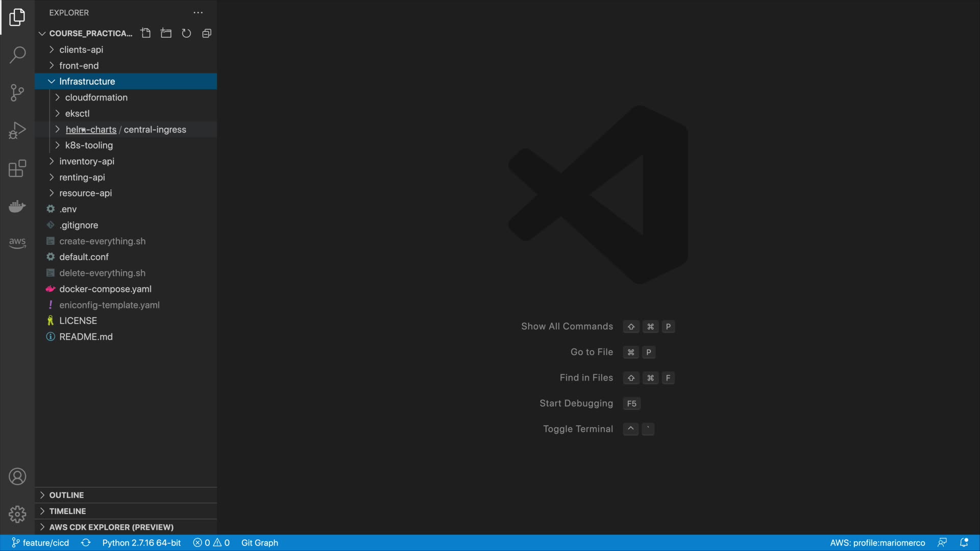Open Git Graph from status bar
This screenshot has height=551, width=980.
point(259,543)
